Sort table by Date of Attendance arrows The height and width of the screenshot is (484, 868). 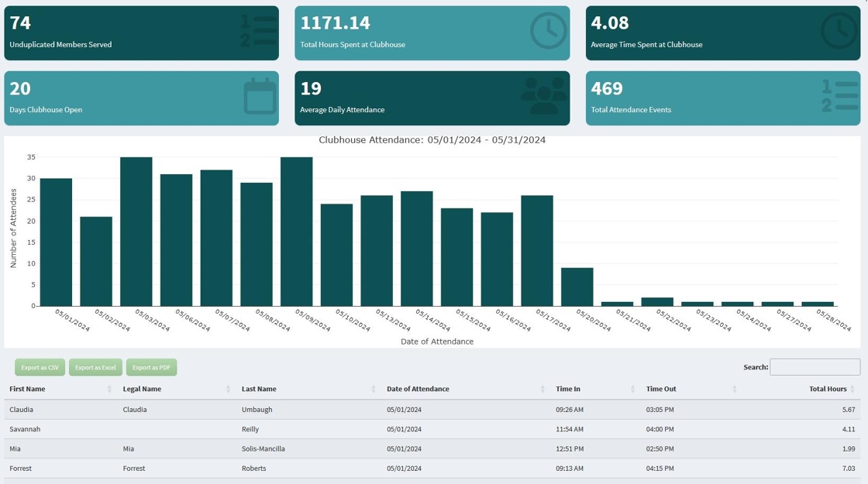pos(542,389)
